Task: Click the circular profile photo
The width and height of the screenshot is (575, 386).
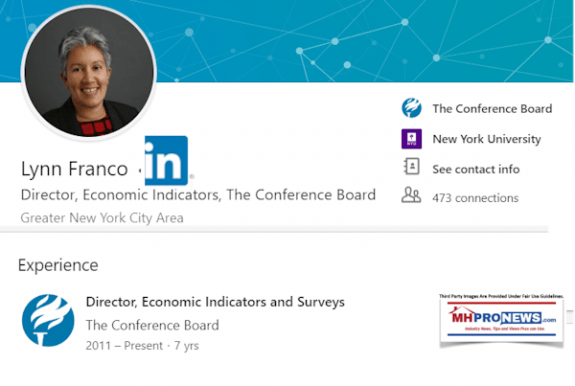Action: coord(89,72)
